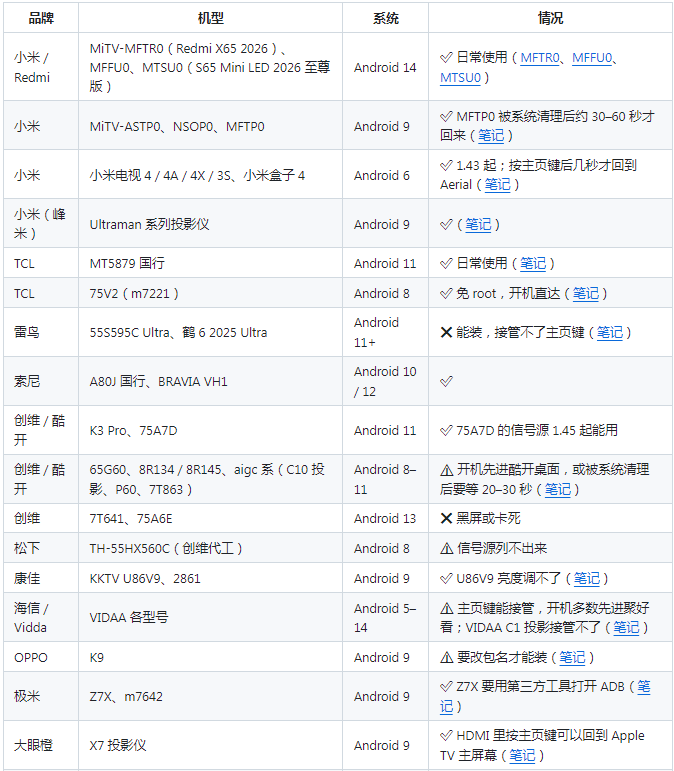Select the A80J 国行、BRAVIA VH1 cell
Screen dimensions: 674x771
point(210,381)
